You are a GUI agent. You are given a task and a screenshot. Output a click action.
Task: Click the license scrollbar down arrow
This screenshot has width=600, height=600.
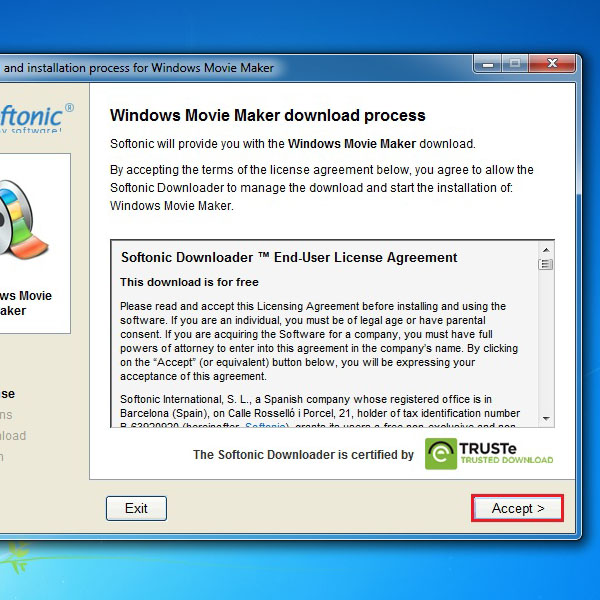coord(546,419)
